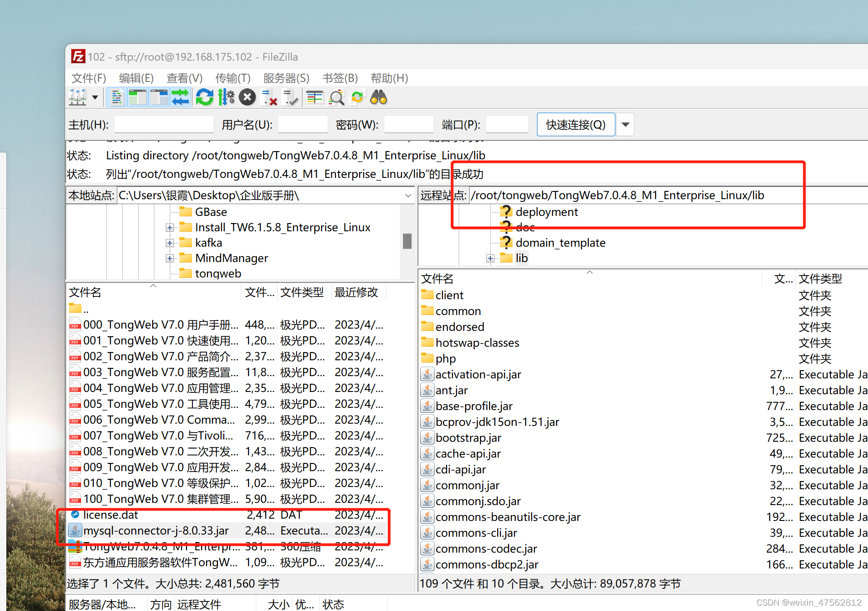
Task: Select the bcprov-jdk15on-1.51.jar file icon
Action: click(x=427, y=422)
